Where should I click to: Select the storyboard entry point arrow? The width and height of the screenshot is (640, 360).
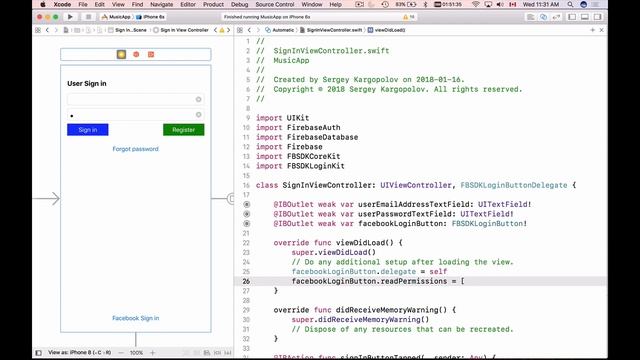[x=46, y=199]
